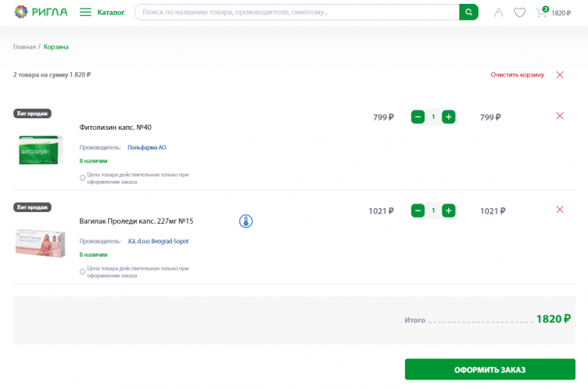
Task: Go to Главная breadcrumb
Action: 24,47
